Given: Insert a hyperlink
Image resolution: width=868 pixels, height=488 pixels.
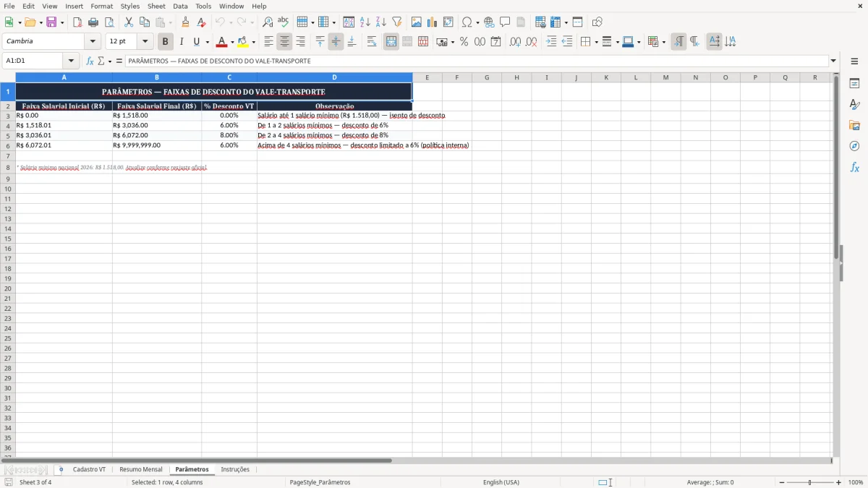Looking at the screenshot, I should pyautogui.click(x=489, y=22).
